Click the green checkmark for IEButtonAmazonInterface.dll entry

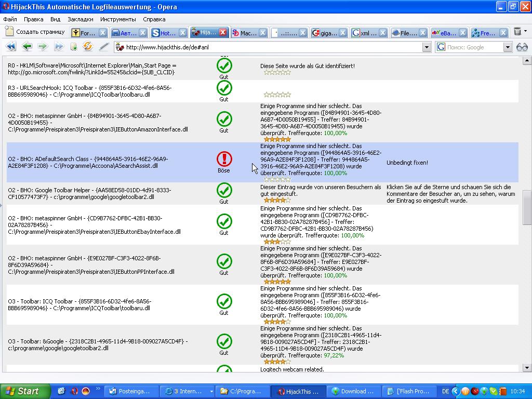point(224,119)
